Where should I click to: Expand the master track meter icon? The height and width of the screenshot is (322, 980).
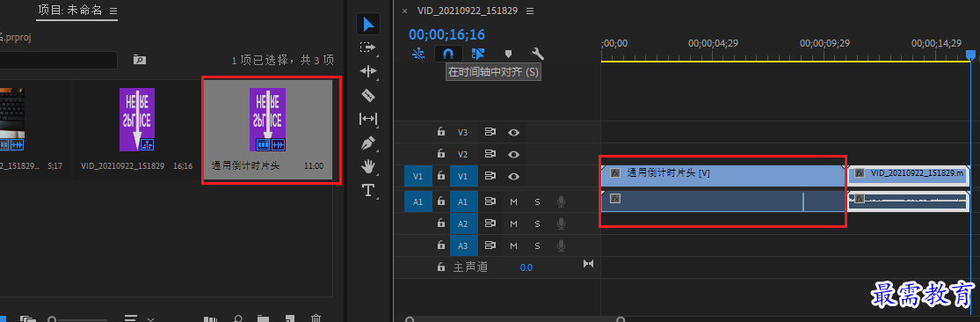tap(588, 264)
